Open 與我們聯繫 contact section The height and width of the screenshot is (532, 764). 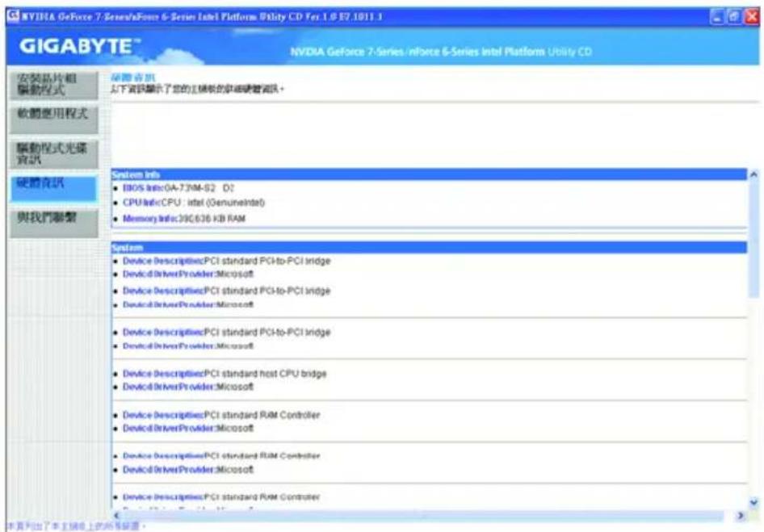(x=54, y=223)
